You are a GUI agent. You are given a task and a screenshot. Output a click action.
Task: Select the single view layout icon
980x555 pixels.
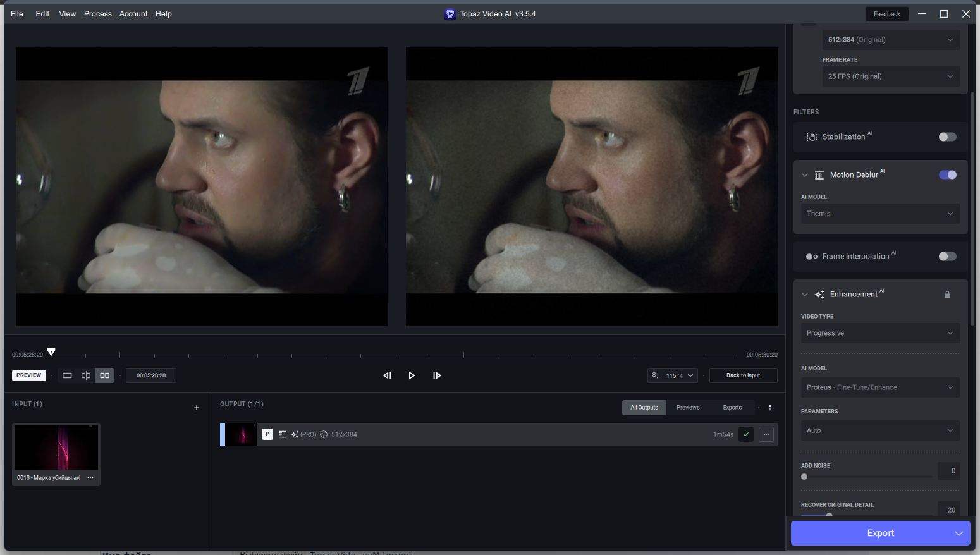click(67, 375)
